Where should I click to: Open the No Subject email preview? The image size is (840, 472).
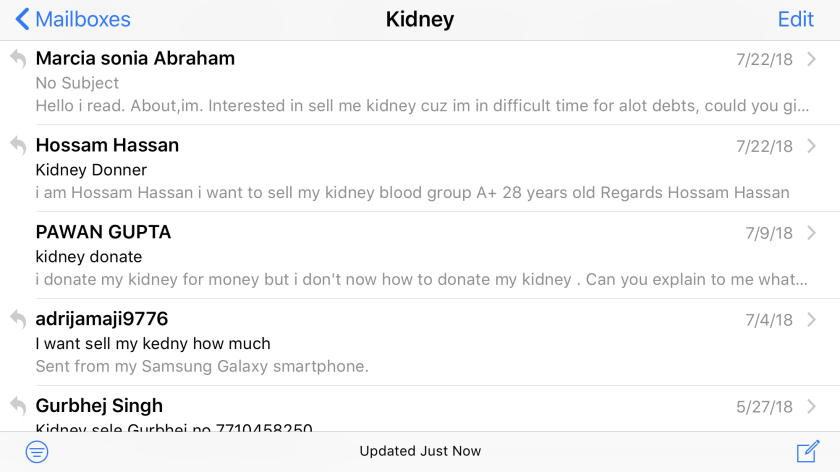pos(420,83)
